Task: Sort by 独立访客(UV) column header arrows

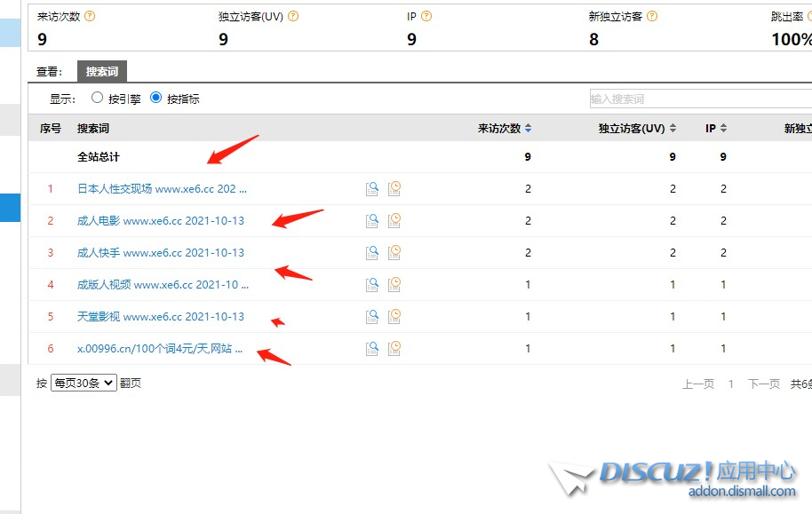Action: (673, 129)
